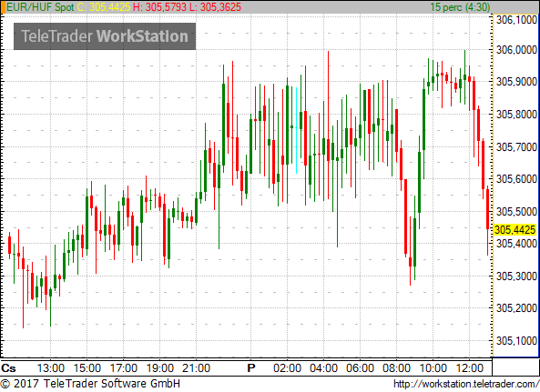The height and width of the screenshot is (392, 540).
Task: Click the 08:00 time axis label
Action: point(396,368)
